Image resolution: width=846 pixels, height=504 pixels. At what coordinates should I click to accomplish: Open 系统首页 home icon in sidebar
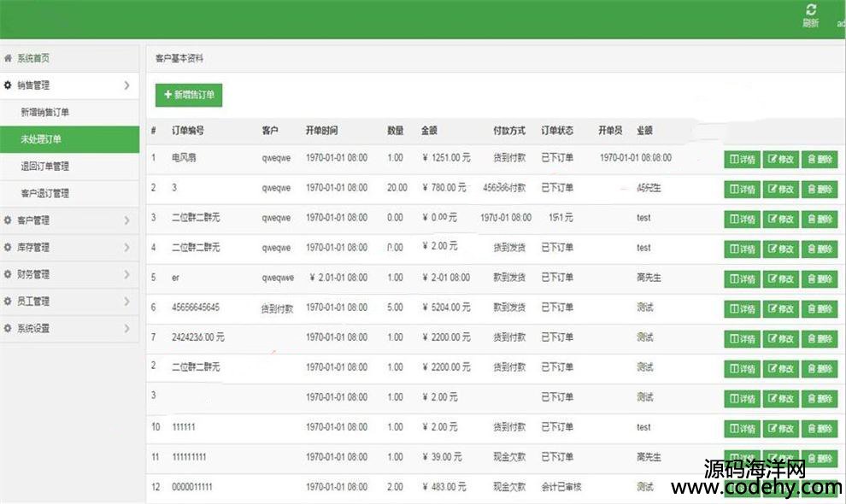9,58
